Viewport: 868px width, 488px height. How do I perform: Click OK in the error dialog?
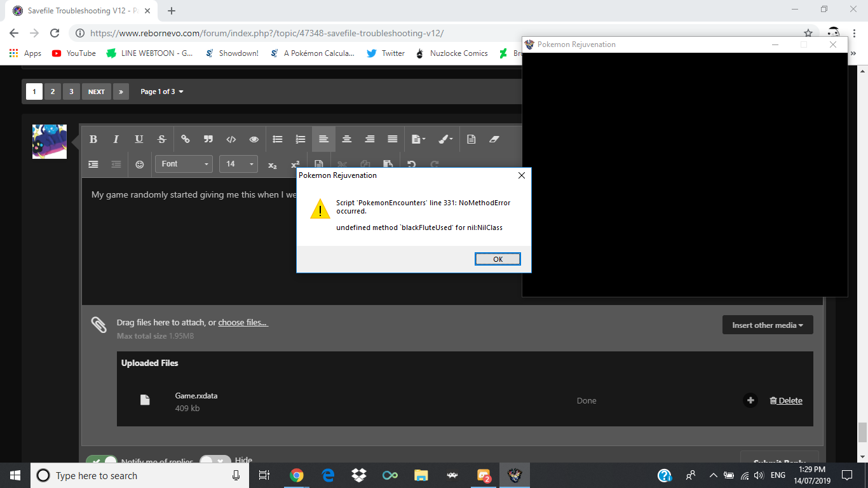[x=498, y=259]
